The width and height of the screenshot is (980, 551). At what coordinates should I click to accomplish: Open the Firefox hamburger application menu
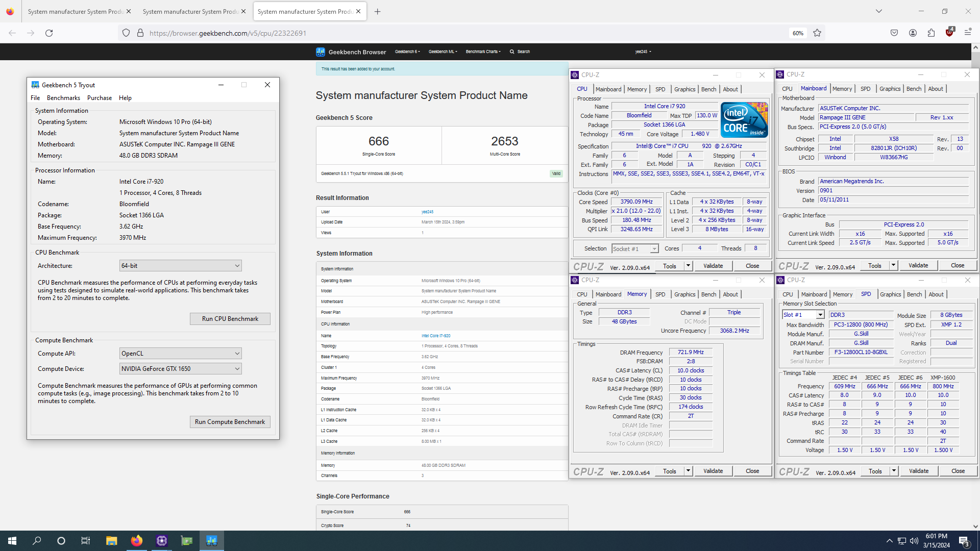[968, 33]
